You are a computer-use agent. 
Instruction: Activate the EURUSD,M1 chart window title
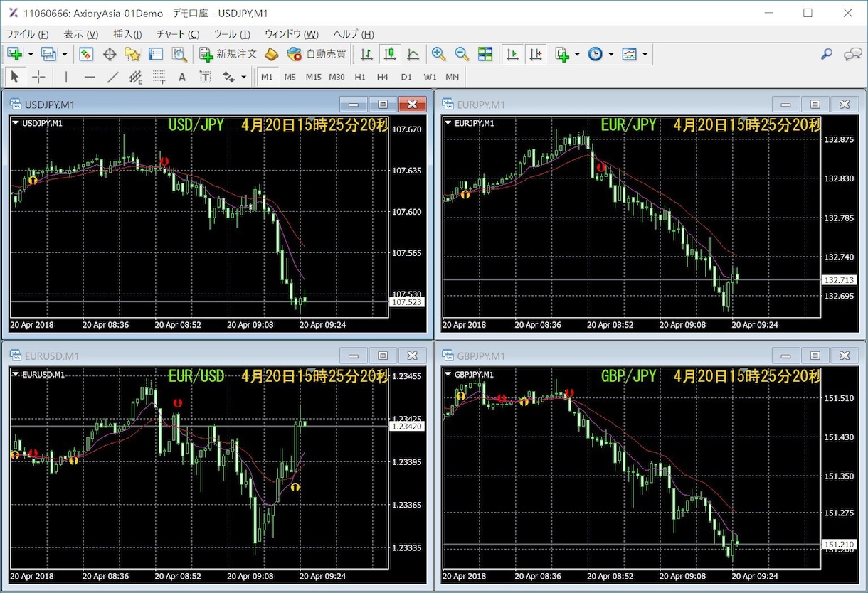point(52,356)
